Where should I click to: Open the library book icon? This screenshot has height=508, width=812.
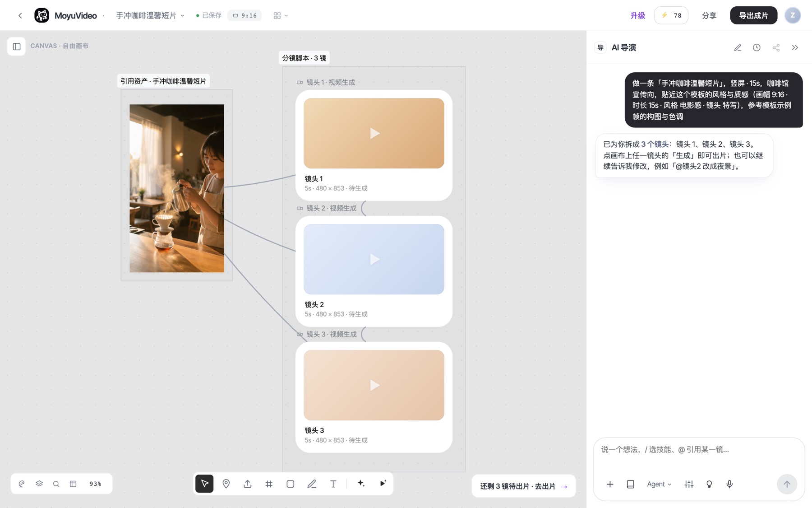630,484
